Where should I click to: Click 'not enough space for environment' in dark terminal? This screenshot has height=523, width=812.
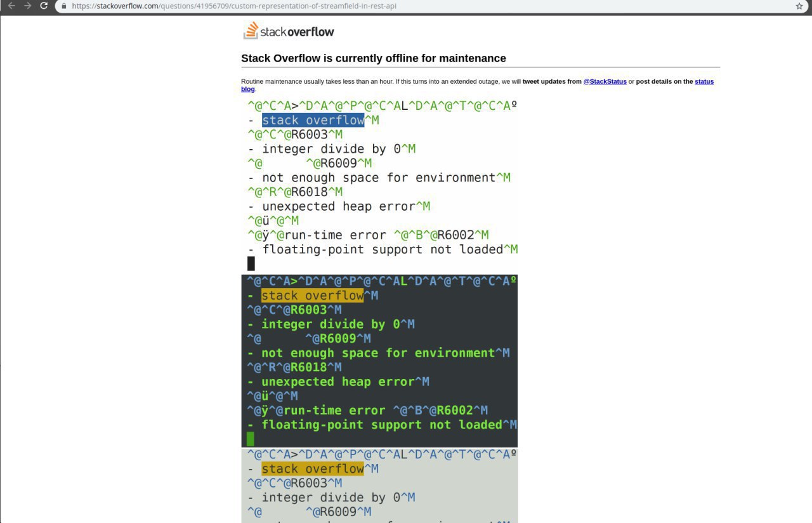coord(378,353)
